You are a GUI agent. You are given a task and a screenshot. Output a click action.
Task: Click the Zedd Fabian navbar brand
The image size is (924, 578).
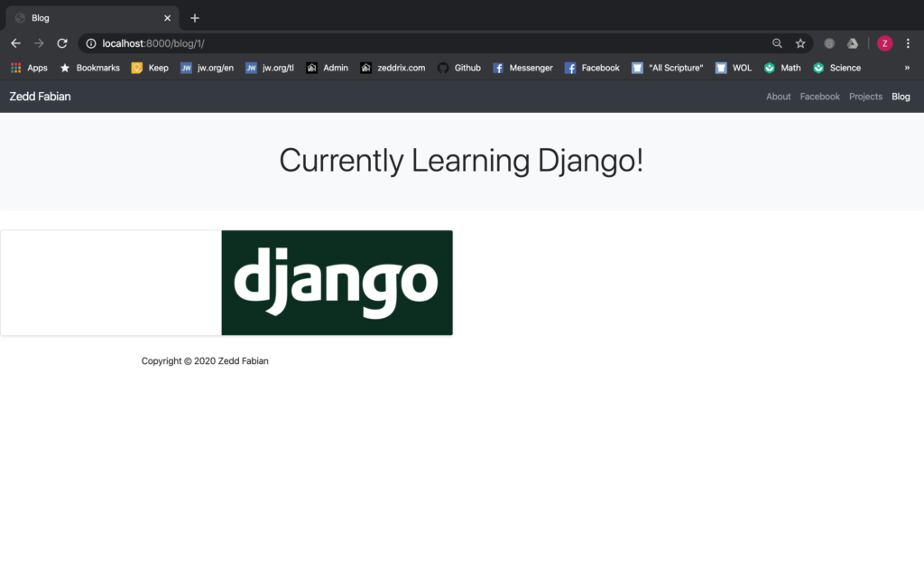[x=40, y=96]
